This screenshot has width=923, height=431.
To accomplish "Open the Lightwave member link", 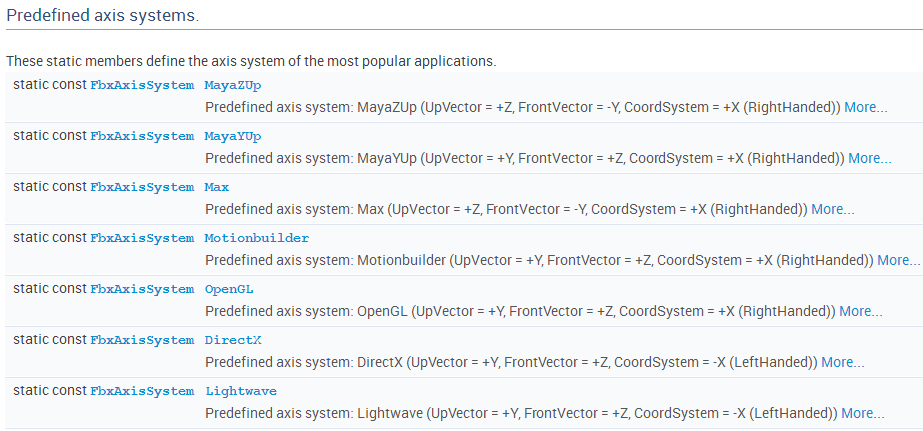I will click(241, 392).
